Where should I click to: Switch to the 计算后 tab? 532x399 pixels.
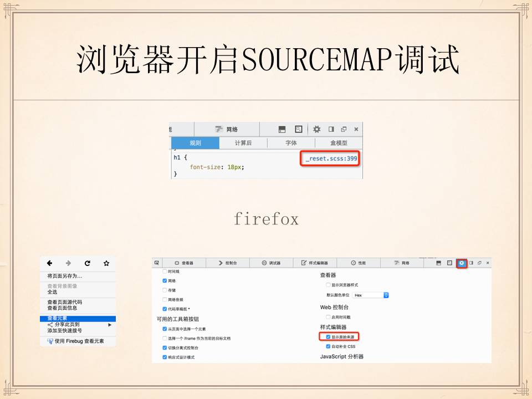click(x=243, y=143)
